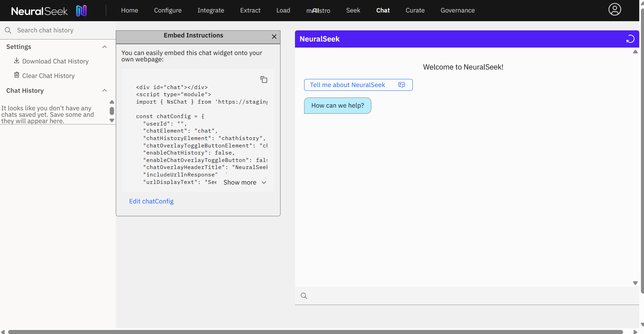
Task: Click the chat history scrollbar thumb
Action: click(112, 111)
